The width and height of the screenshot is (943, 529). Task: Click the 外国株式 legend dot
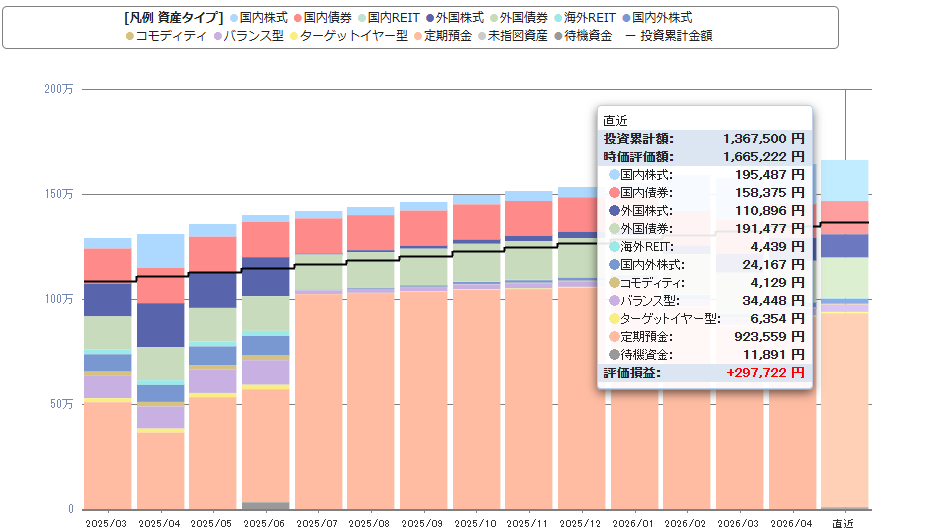point(430,18)
